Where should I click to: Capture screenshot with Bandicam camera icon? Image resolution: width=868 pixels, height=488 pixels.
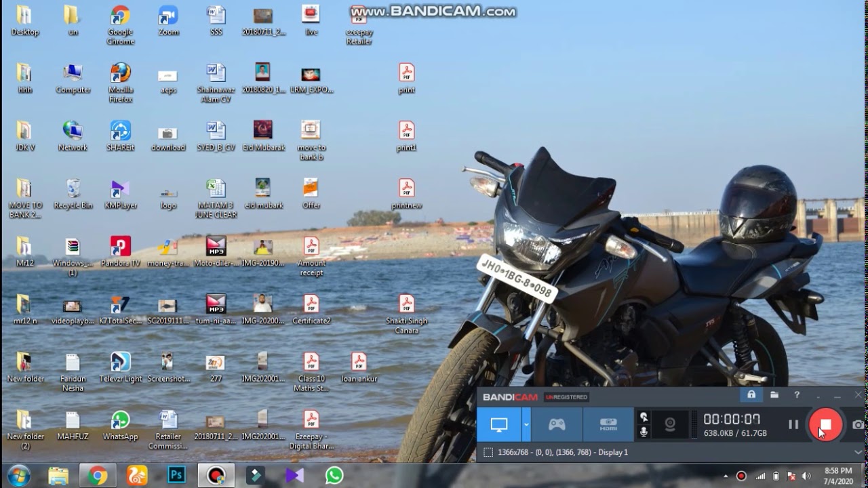click(x=858, y=425)
